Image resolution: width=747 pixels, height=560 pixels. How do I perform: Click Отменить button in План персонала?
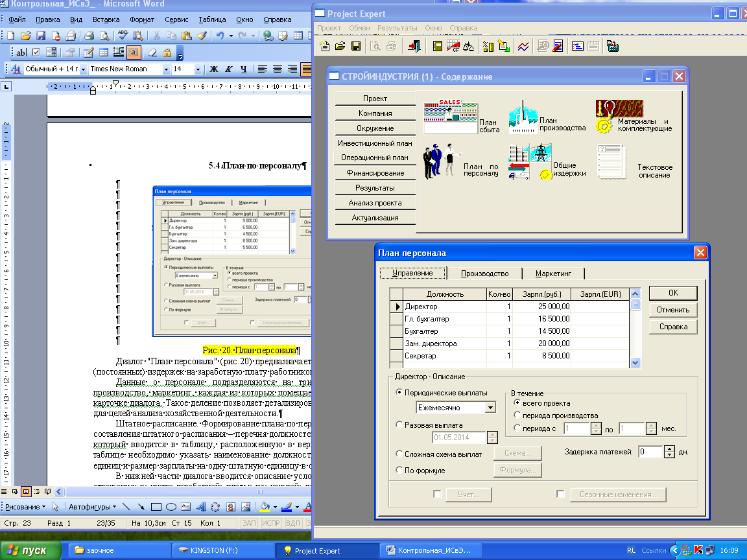click(673, 310)
